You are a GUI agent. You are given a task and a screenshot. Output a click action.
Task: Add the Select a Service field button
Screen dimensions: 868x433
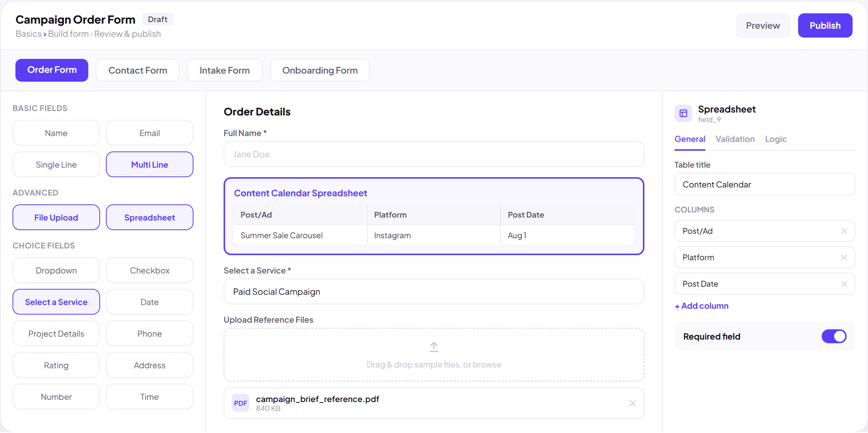click(56, 302)
